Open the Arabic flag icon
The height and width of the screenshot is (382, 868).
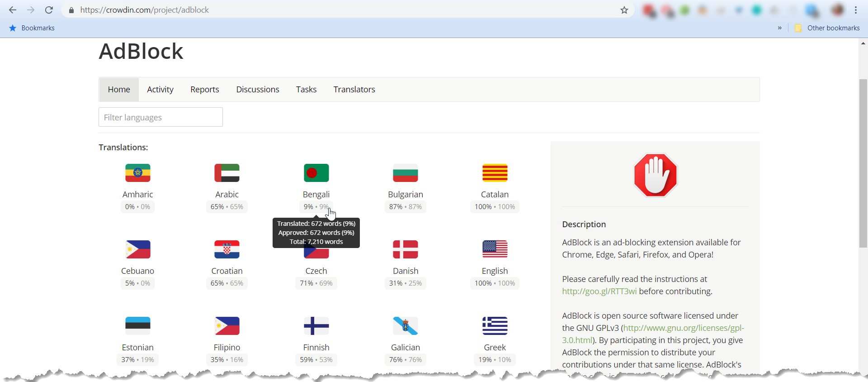[227, 173]
